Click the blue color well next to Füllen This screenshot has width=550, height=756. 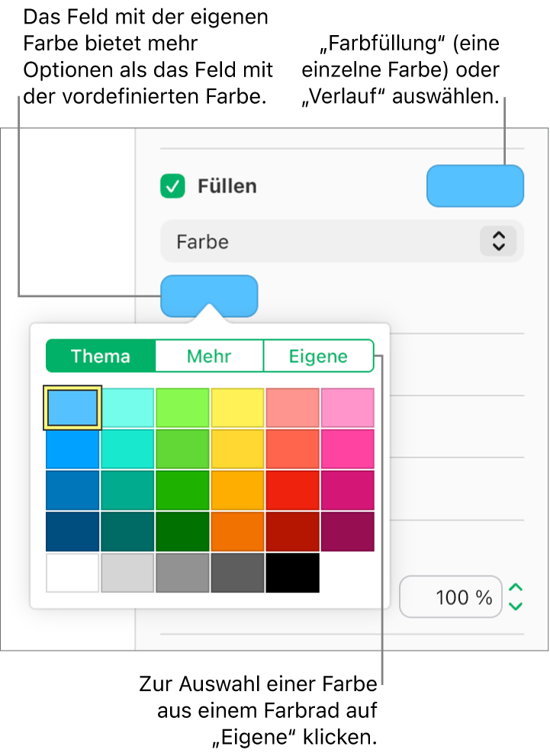coord(474,186)
